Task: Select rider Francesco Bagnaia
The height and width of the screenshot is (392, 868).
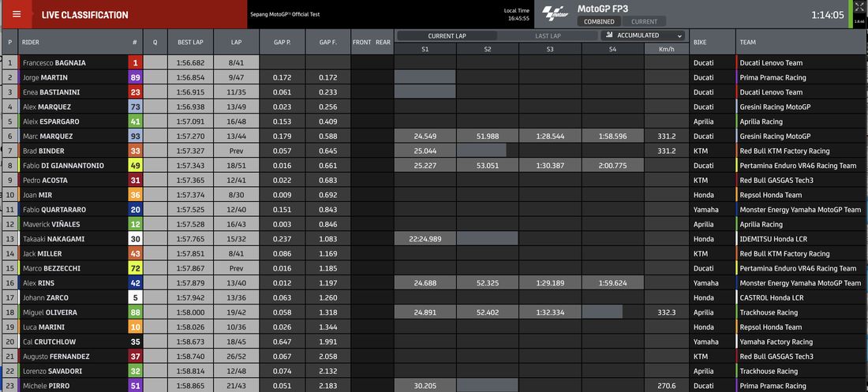Action: pos(54,63)
